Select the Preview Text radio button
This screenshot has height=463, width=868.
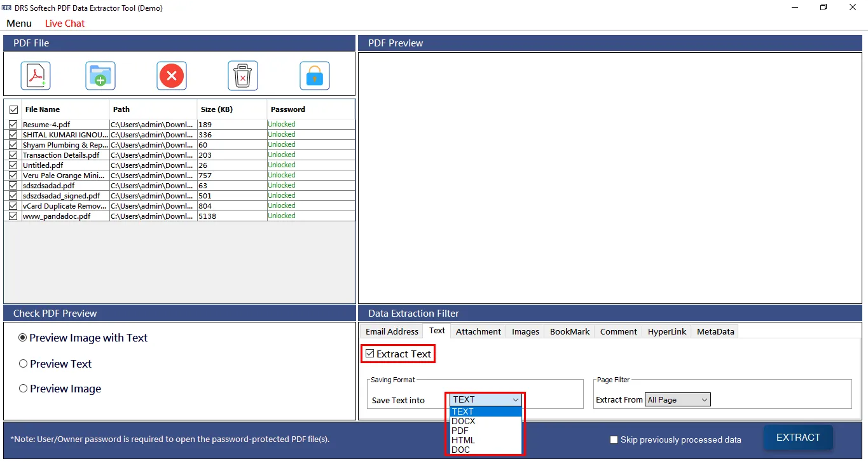tap(23, 364)
